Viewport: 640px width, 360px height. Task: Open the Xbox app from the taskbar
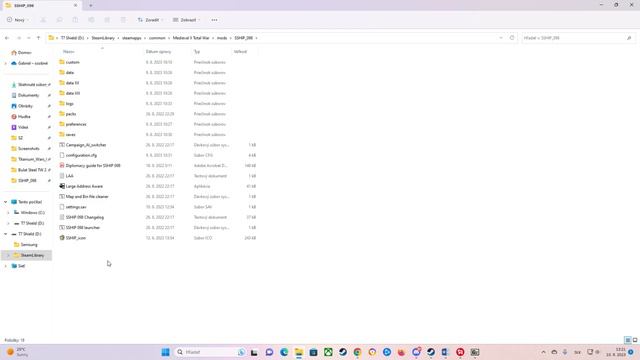pyautogui.click(x=328, y=352)
